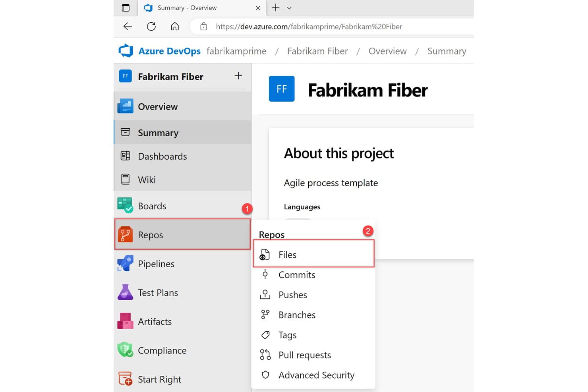588x392 pixels.
Task: Click the Branches icon in Repos flyout
Action: pyautogui.click(x=265, y=315)
